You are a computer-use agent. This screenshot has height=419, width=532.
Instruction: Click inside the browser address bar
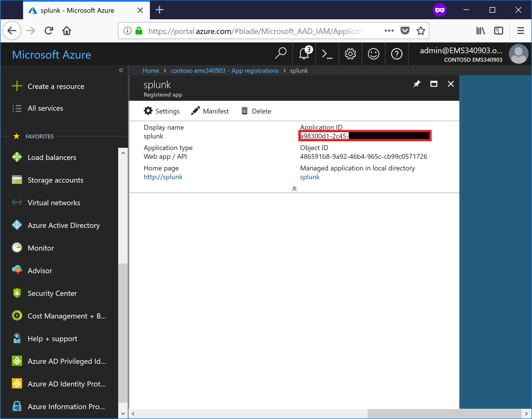pyautogui.click(x=255, y=31)
